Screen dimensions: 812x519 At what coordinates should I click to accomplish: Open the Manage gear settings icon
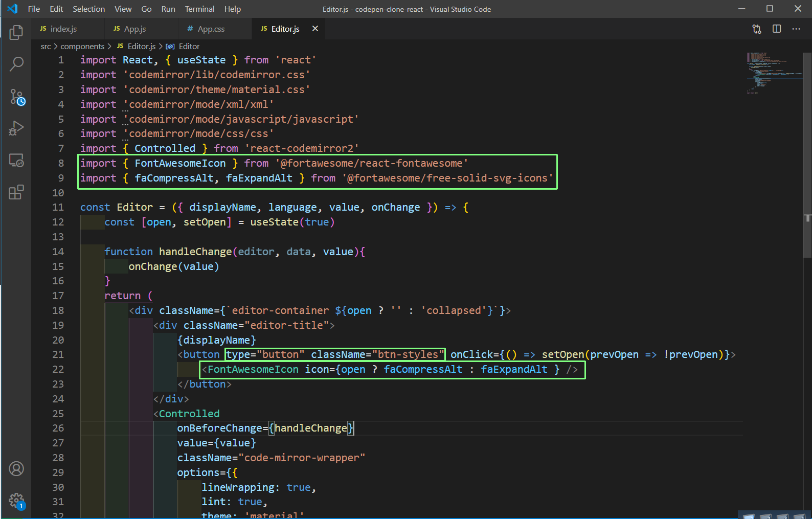point(16,500)
